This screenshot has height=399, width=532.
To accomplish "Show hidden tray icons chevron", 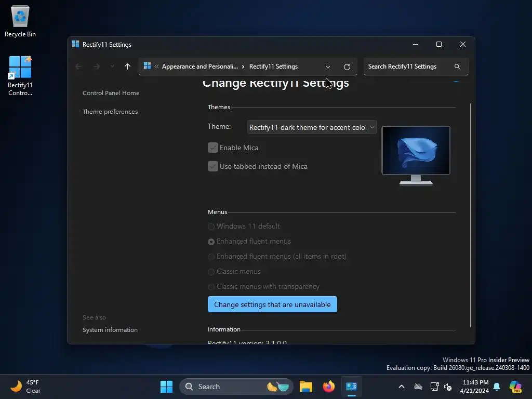I will (402, 387).
